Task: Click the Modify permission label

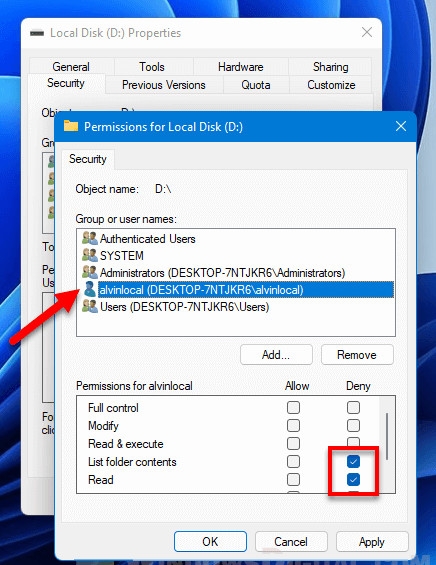Action: point(103,426)
